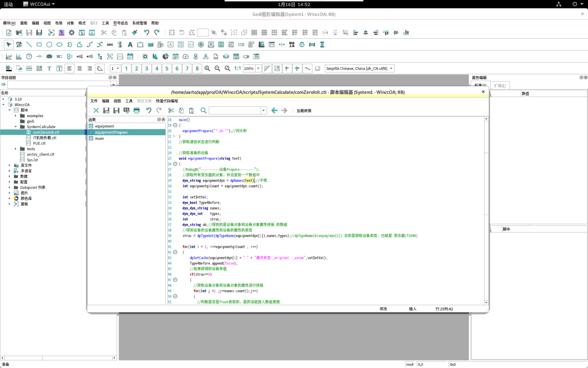Image resolution: width=588 pixels, height=368 pixels.
Task: Toggle layer 5 visibility button
Action: (x=167, y=68)
